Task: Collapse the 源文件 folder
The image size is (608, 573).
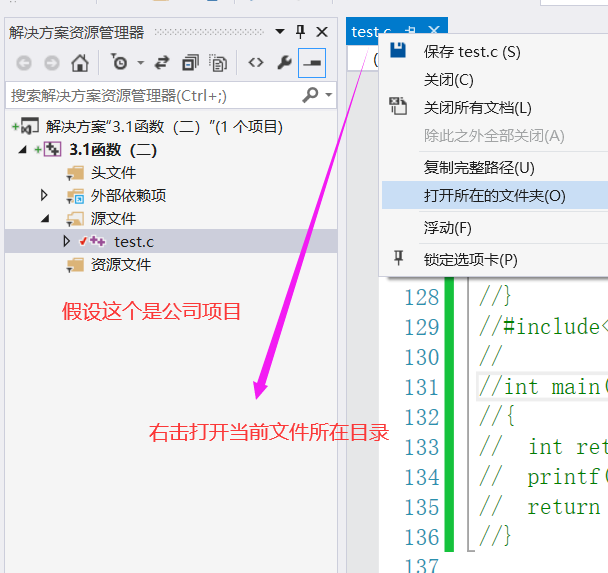Action: pos(45,219)
